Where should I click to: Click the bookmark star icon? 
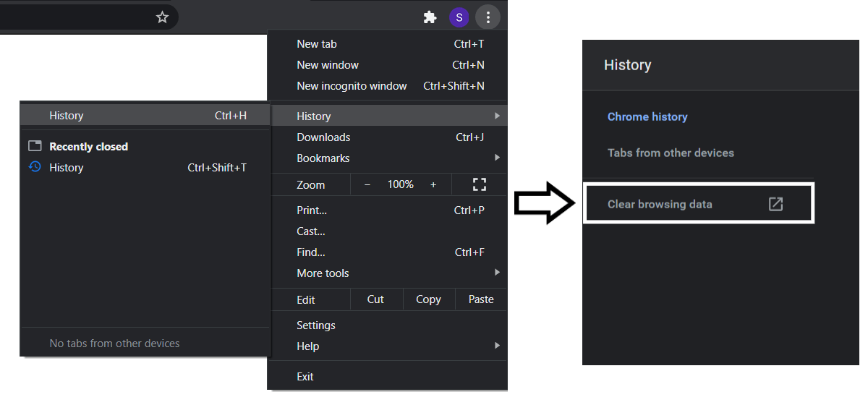[162, 17]
